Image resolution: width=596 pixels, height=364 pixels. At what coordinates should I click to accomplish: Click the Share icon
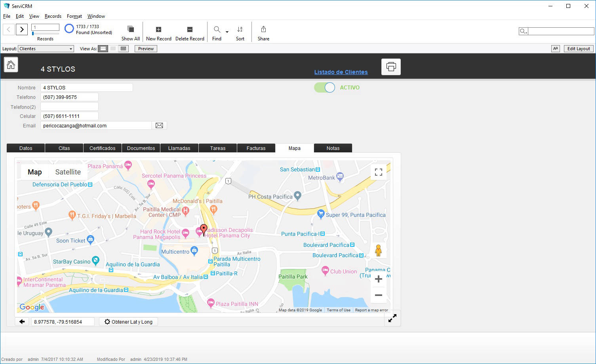point(263,29)
